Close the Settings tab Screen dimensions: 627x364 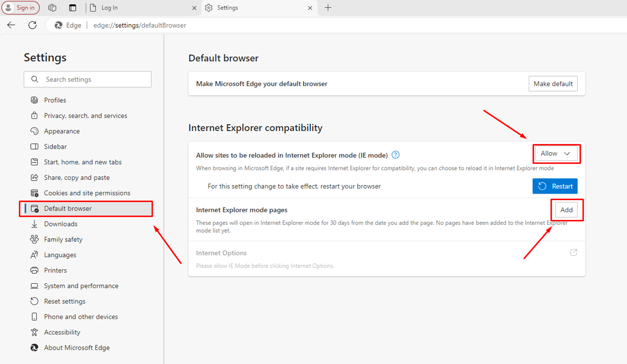(310, 8)
